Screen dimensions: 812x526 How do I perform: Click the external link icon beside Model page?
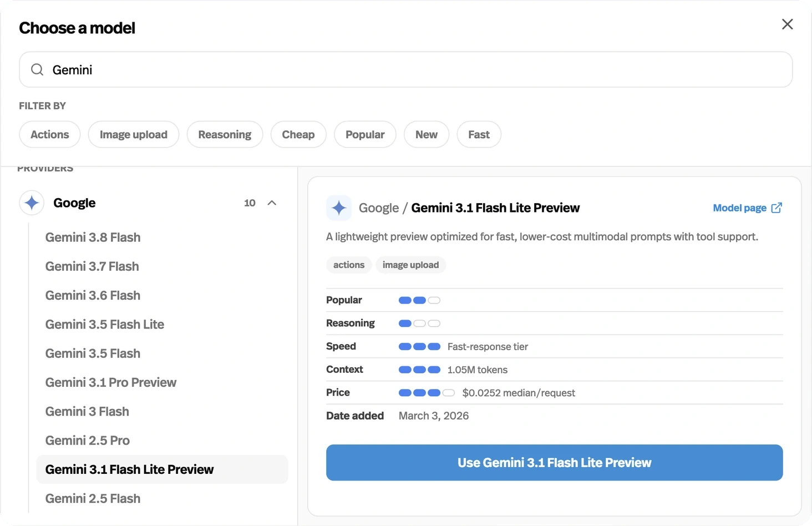(777, 208)
